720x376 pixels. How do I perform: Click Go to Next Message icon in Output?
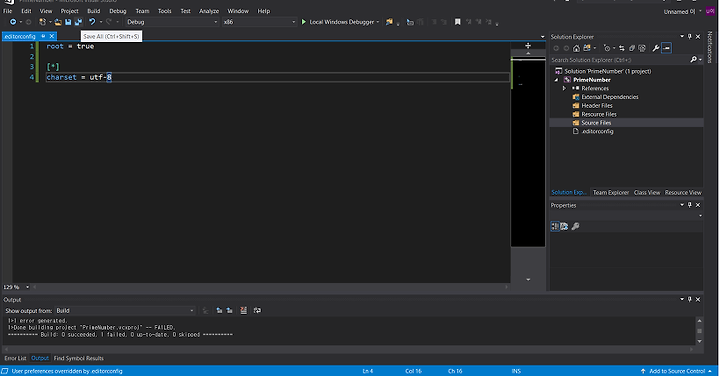tap(229, 310)
